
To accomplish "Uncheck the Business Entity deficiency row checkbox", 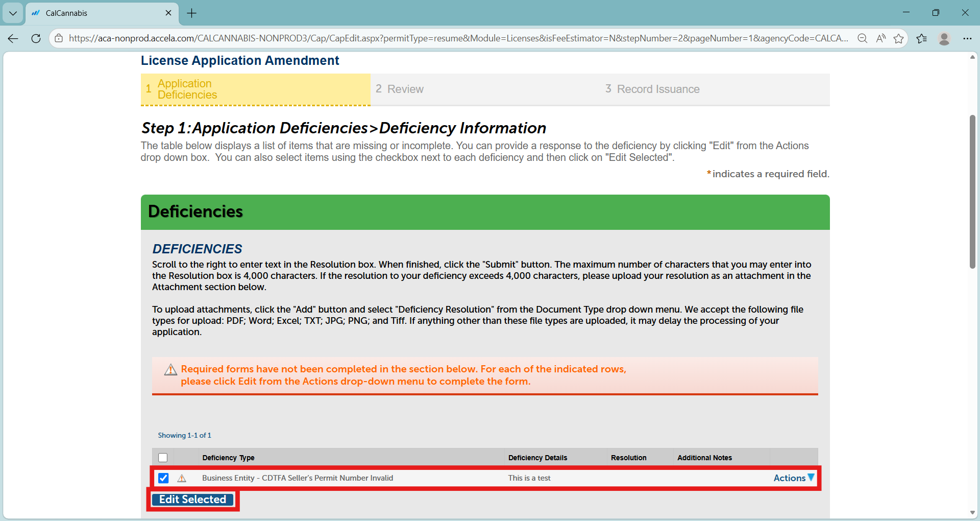I will tap(163, 478).
